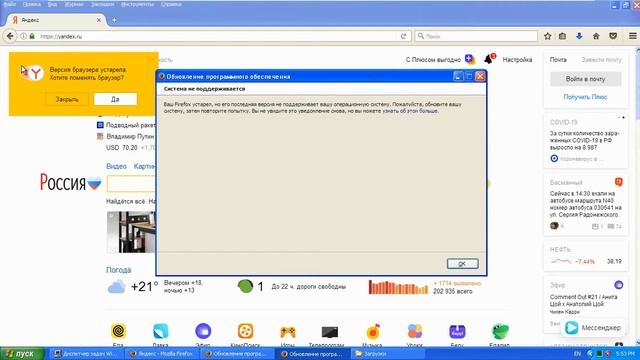Image resolution: width=640 pixels, height=360 pixels.
Task: Click the green traffic level indicator
Action: [x=245, y=286]
